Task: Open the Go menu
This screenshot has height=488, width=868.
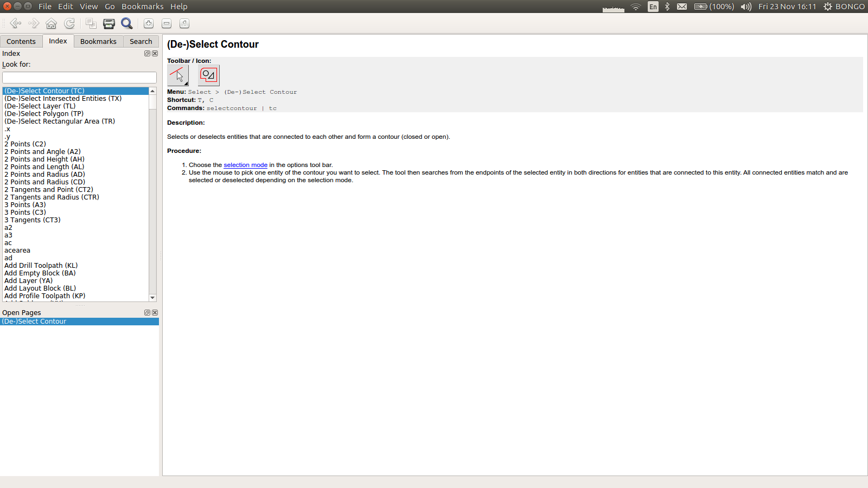Action: click(110, 7)
